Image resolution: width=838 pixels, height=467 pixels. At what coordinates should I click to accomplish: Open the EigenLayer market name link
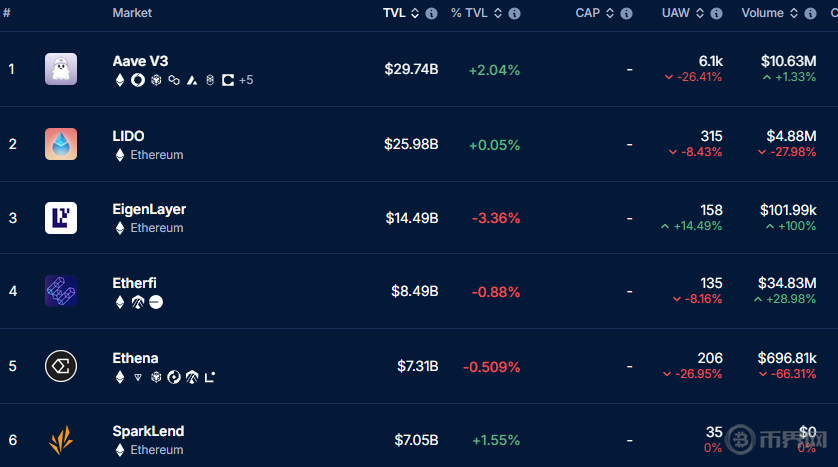pyautogui.click(x=149, y=209)
